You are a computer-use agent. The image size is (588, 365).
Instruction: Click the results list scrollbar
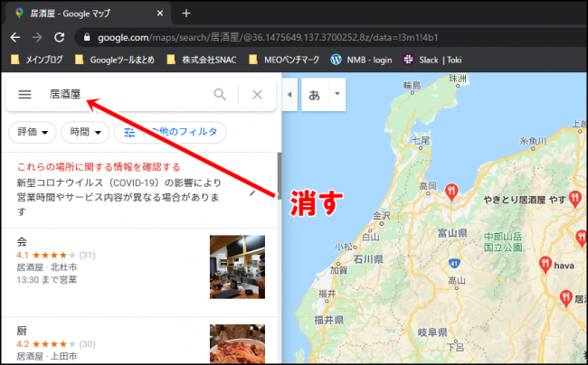tap(280, 176)
